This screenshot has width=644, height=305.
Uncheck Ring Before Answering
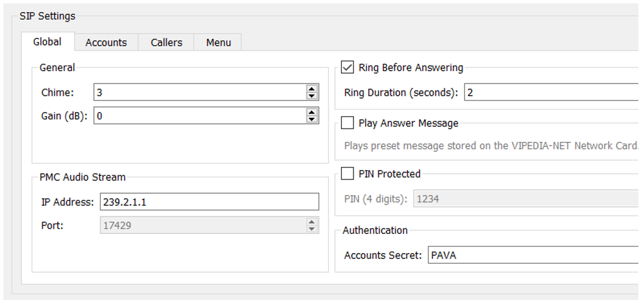[348, 68]
